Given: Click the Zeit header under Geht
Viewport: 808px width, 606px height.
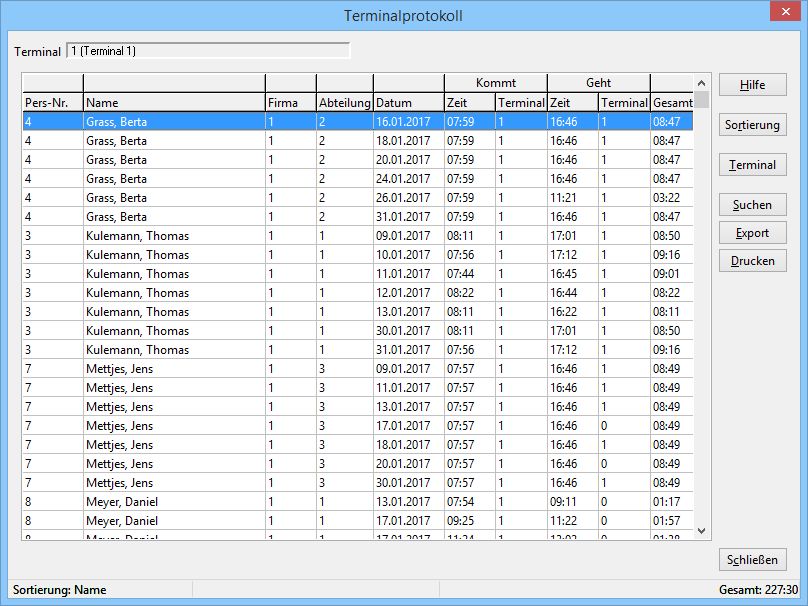Looking at the screenshot, I should (573, 103).
